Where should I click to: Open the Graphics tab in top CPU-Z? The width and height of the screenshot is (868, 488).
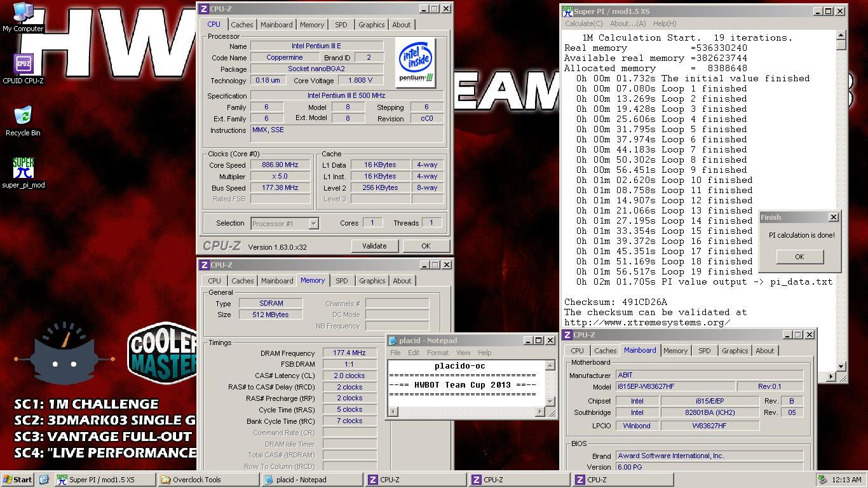(x=372, y=25)
